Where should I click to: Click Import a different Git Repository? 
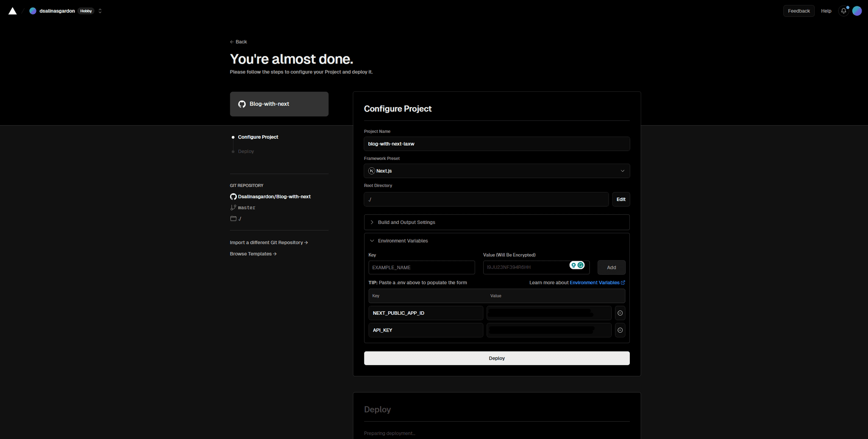[x=269, y=243]
